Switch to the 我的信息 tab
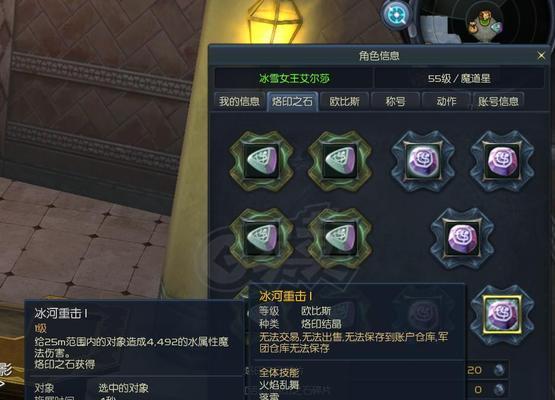Screen dimensions: 555x400 click(x=239, y=102)
